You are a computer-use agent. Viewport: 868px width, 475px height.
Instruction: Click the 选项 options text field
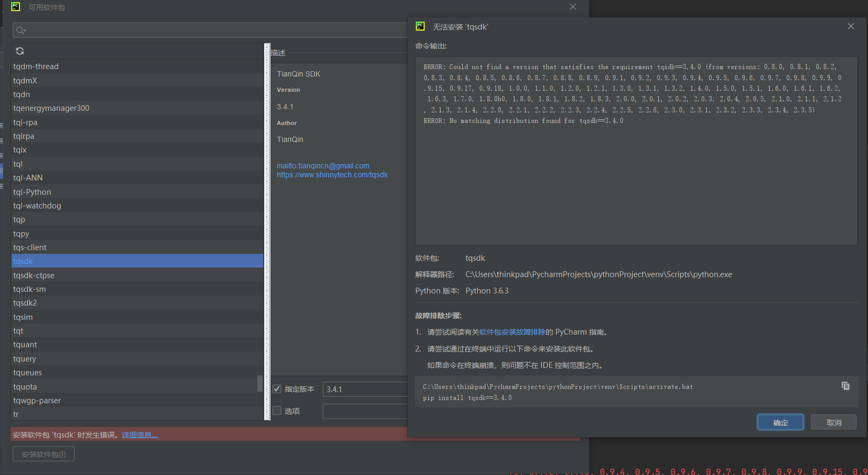click(x=365, y=411)
